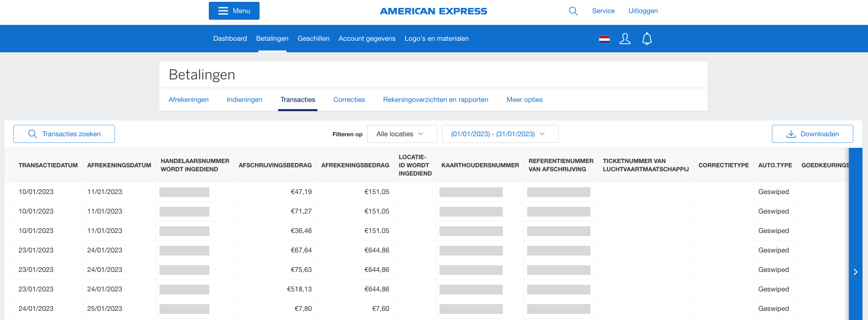Click the Afrekeningsdatum column header
Viewport: 868px width, 320px height.
coord(119,165)
